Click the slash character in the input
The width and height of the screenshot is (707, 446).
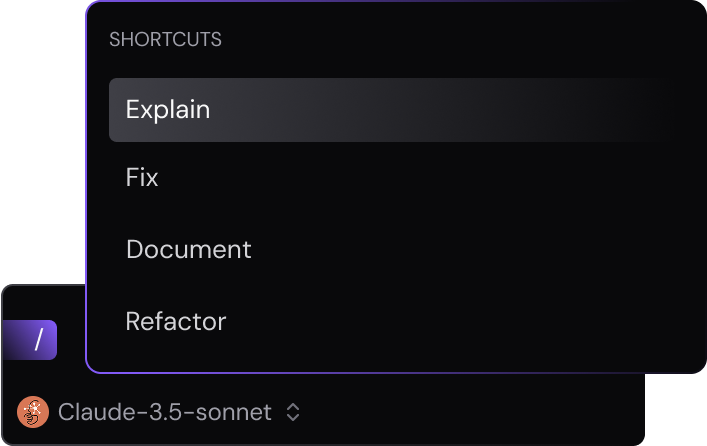point(39,340)
